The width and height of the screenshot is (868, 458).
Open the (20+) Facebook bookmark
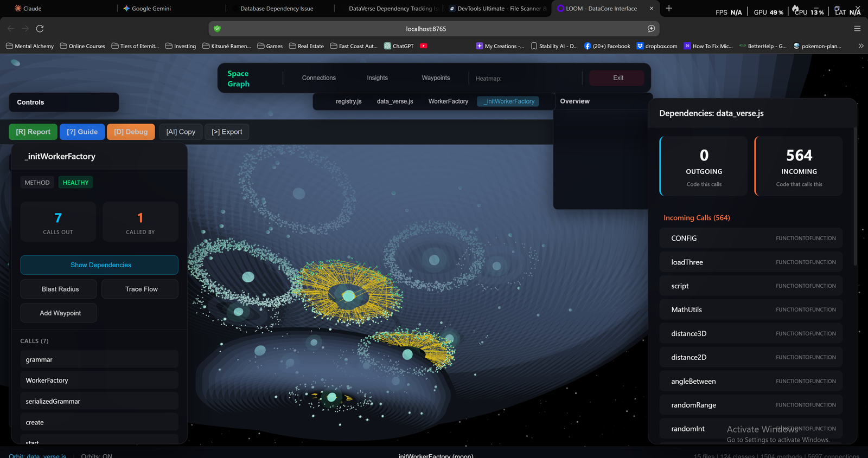[x=607, y=46]
